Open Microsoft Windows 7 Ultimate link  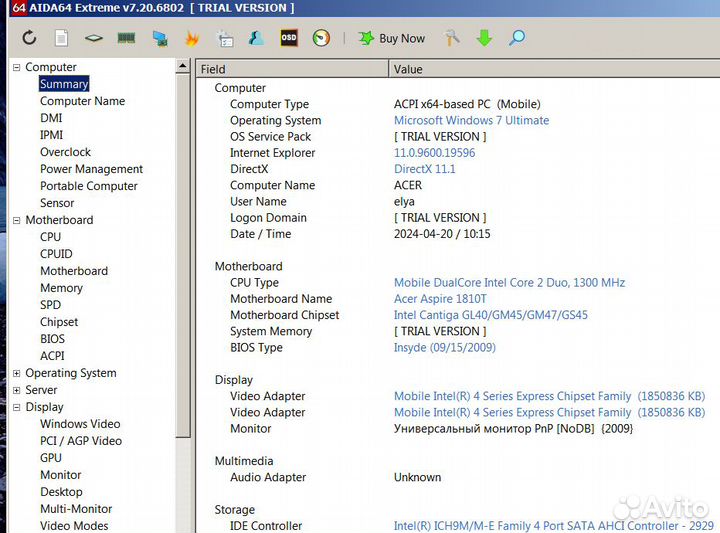[x=472, y=120]
